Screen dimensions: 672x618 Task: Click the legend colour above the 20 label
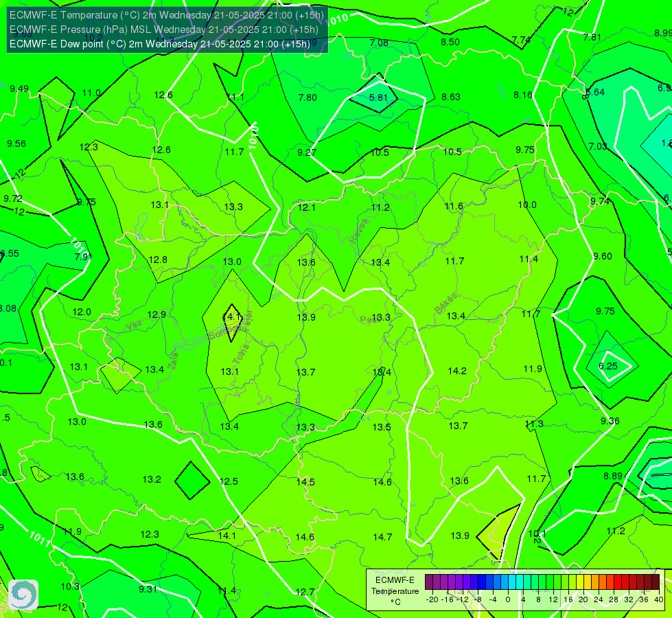(x=583, y=582)
